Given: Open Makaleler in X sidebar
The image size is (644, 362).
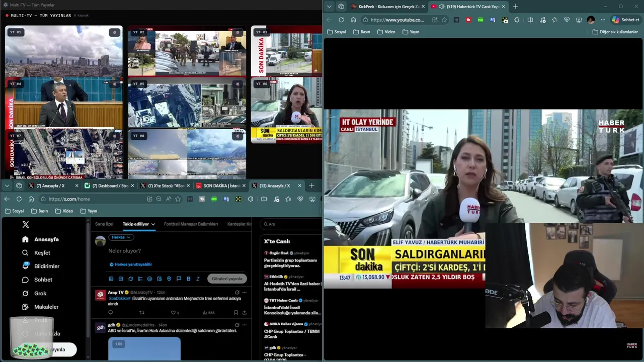Looking at the screenshot, I should 40,307.
